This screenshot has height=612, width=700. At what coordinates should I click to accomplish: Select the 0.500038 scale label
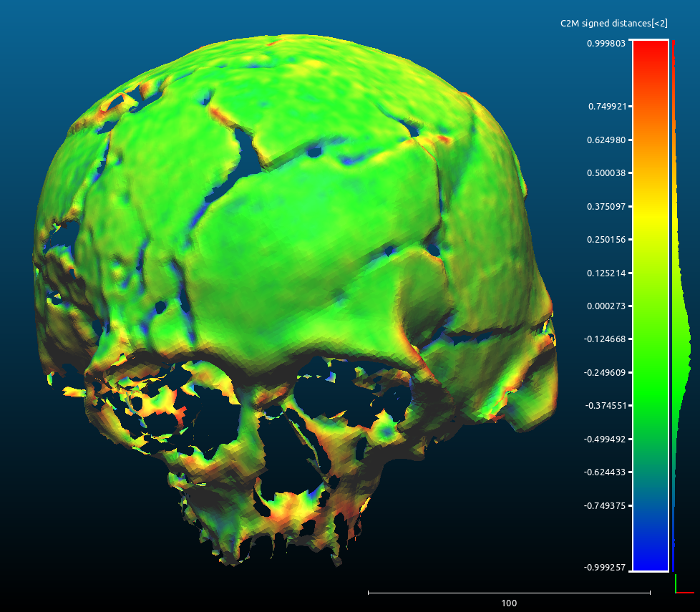tap(606, 173)
